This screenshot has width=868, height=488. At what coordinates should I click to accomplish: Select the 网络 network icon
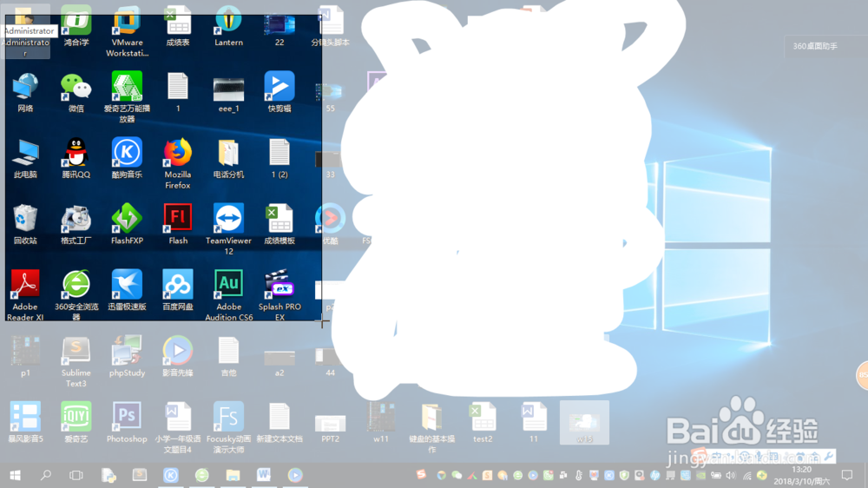(x=25, y=92)
